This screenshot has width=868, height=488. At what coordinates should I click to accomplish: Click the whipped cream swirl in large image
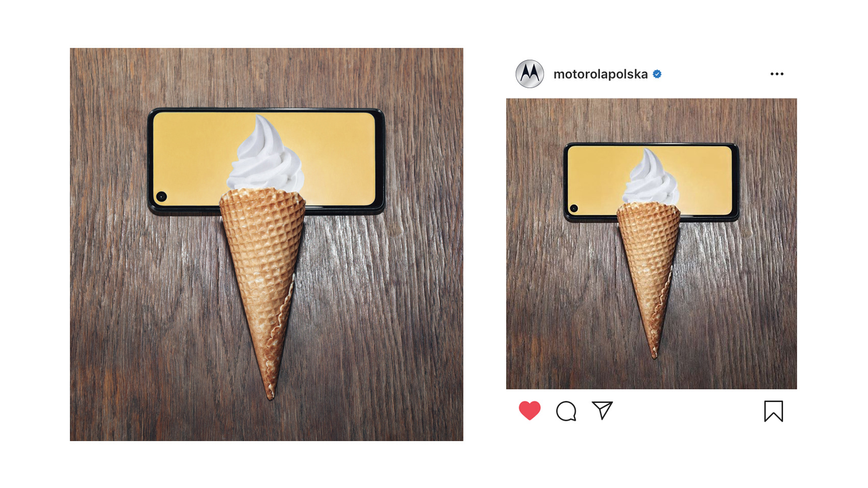pyautogui.click(x=265, y=156)
